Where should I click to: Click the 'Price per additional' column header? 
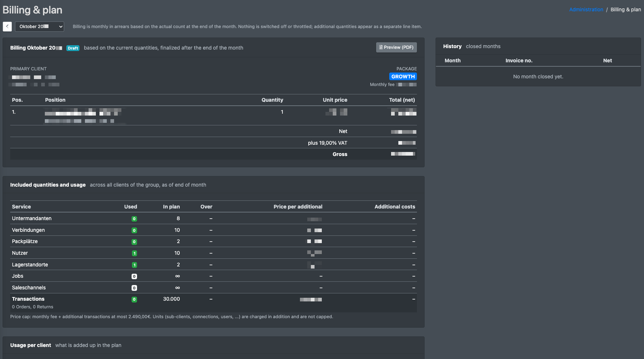pyautogui.click(x=298, y=207)
